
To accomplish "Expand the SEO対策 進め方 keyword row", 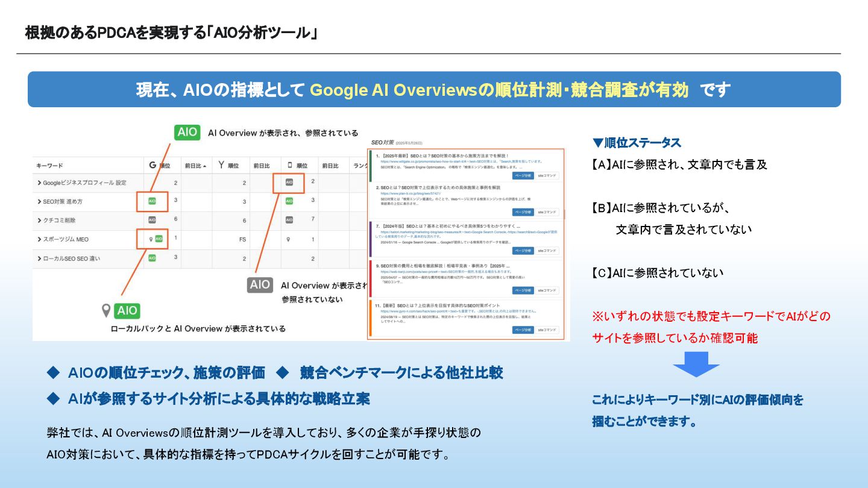I will pos(39,201).
